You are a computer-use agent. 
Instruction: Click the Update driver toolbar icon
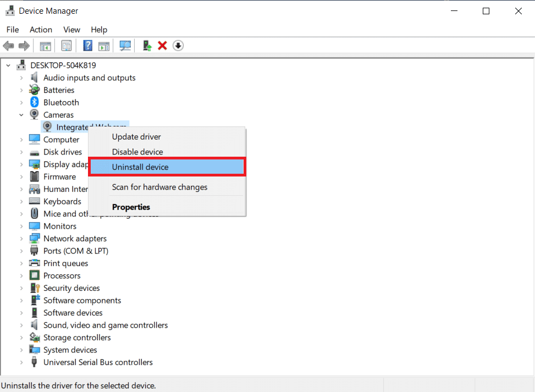(x=147, y=46)
